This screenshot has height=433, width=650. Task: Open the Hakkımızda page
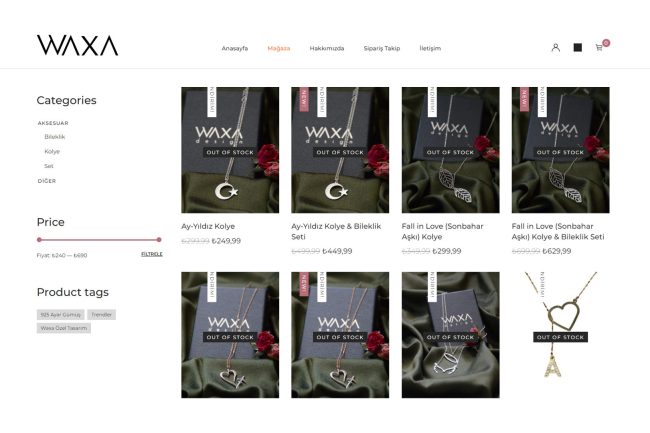tap(327, 48)
